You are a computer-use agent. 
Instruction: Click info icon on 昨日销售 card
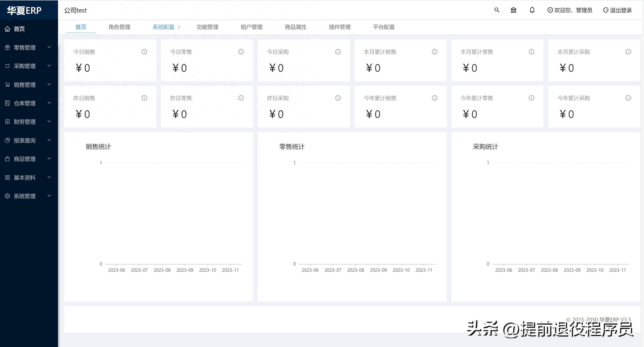[x=144, y=98]
